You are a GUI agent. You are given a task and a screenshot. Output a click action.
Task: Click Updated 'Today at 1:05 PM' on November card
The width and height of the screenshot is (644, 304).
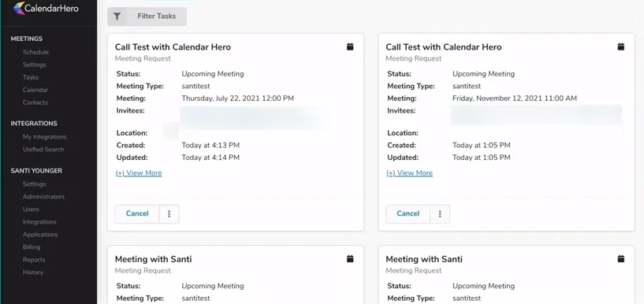[x=482, y=158]
